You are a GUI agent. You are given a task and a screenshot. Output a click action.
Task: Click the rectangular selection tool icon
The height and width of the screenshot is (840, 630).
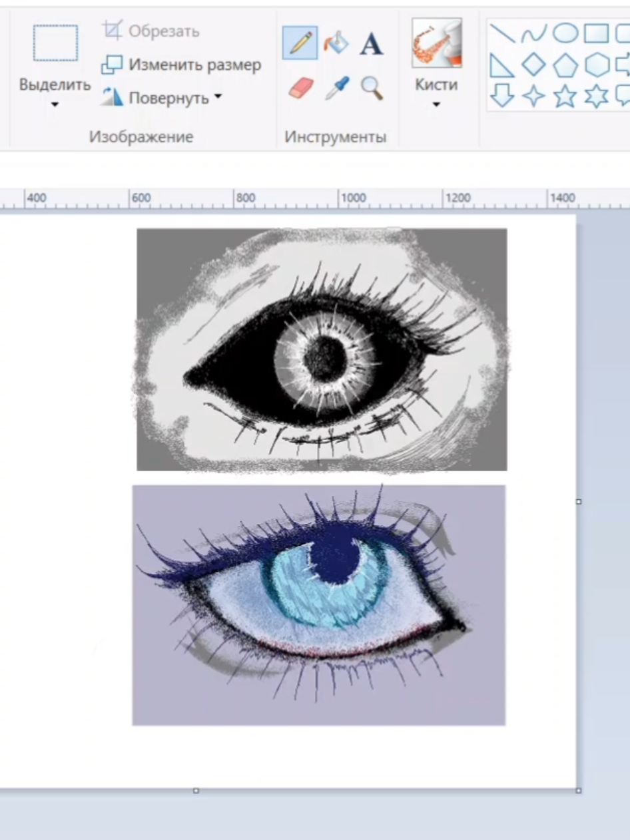pos(55,43)
